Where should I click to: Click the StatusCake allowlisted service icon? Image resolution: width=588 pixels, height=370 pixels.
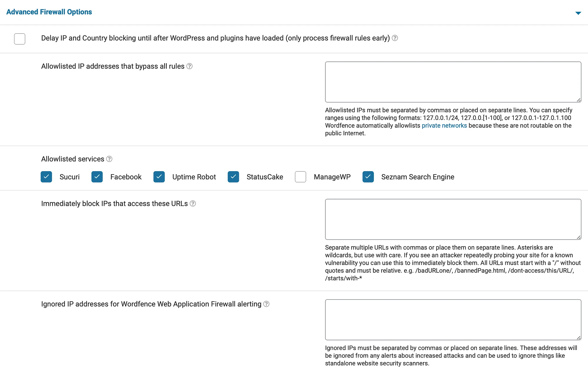[x=234, y=176]
